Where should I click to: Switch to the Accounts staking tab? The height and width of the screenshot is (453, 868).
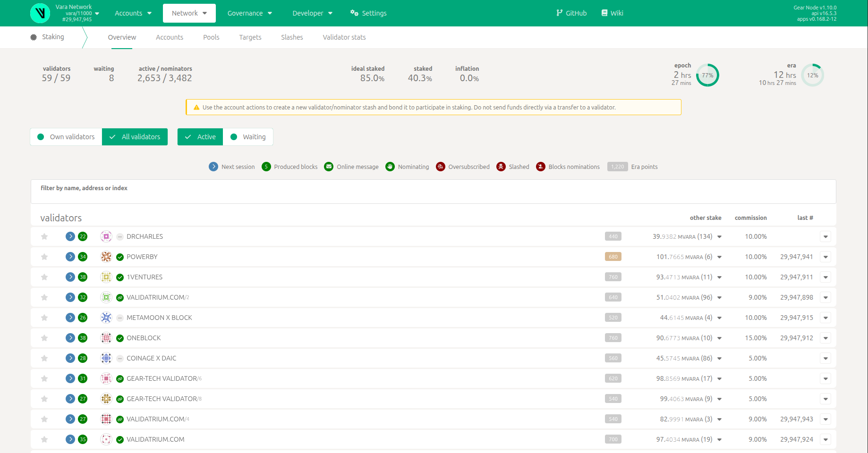click(170, 37)
